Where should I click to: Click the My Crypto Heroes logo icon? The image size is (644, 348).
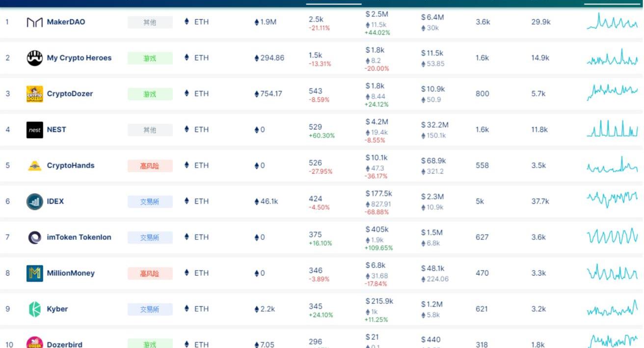34,58
